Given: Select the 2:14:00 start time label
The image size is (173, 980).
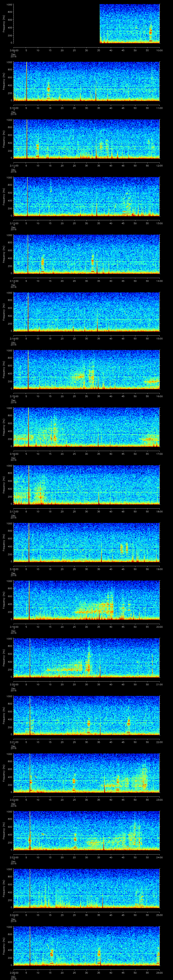Looking at the screenshot, I should click(14, 339).
